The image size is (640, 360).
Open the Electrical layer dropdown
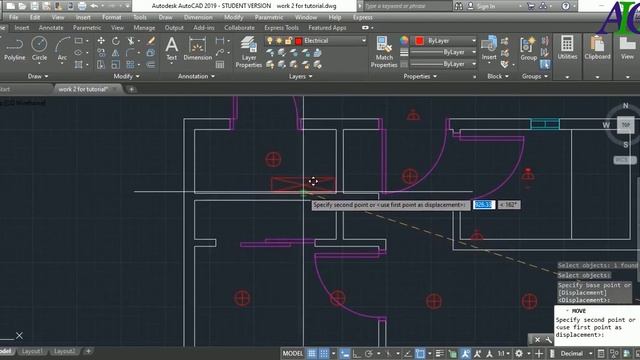click(x=363, y=40)
